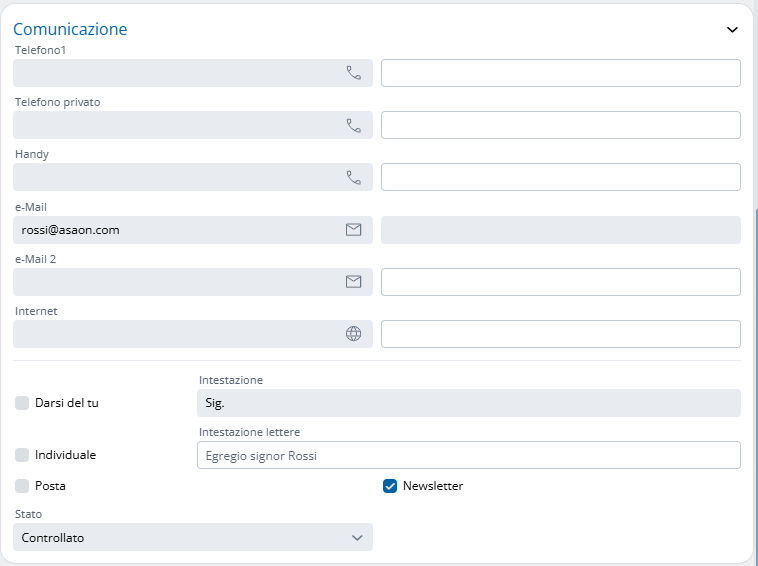Click the Comunicazione section title
The height and width of the screenshot is (566, 758).
(x=70, y=29)
